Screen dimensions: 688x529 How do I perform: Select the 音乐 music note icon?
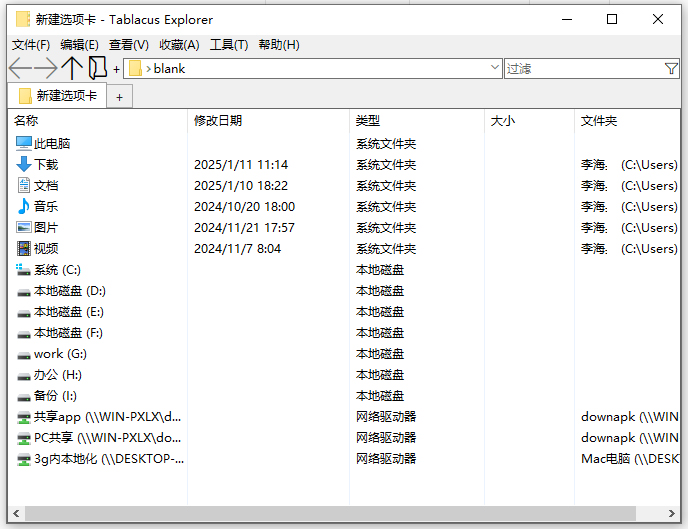tap(24, 206)
